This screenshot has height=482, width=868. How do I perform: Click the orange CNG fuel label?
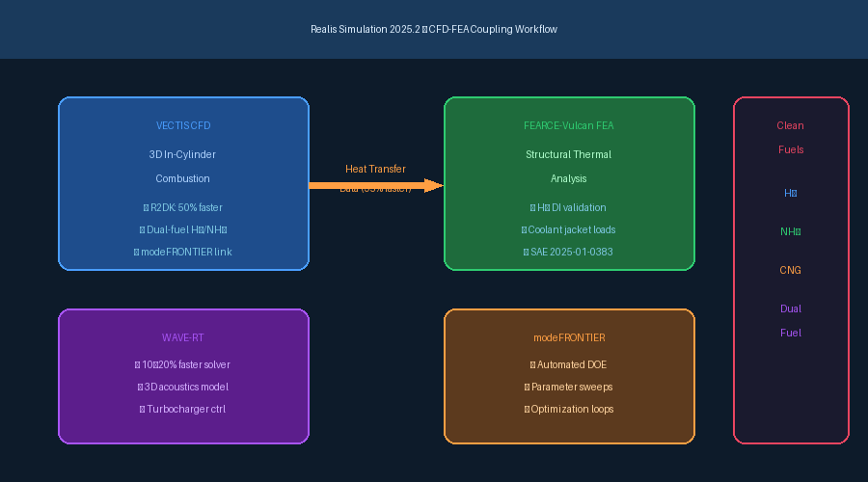[x=790, y=271]
